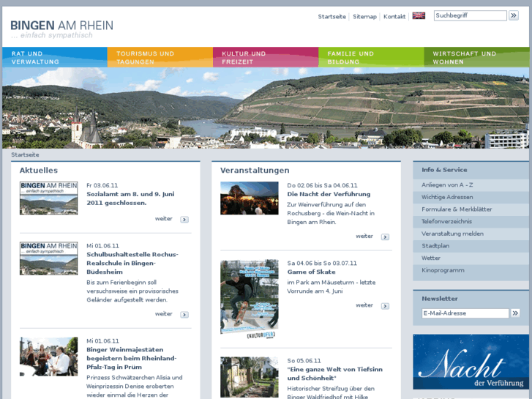Click arrow icon under Game of Skate event
Screen dimensions: 532x399
tap(385, 306)
